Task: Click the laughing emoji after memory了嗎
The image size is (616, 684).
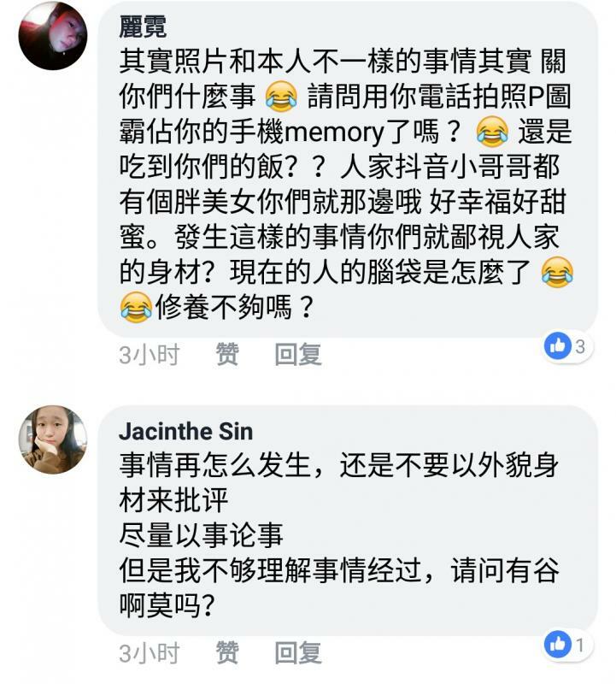Action: tap(492, 132)
